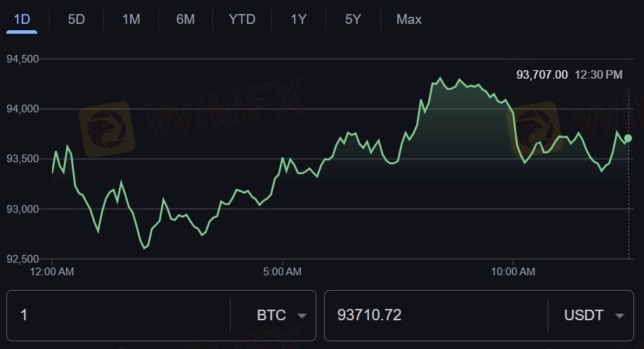The width and height of the screenshot is (644, 349).
Task: Click the 10:00 AM time axis label
Action: click(x=513, y=271)
